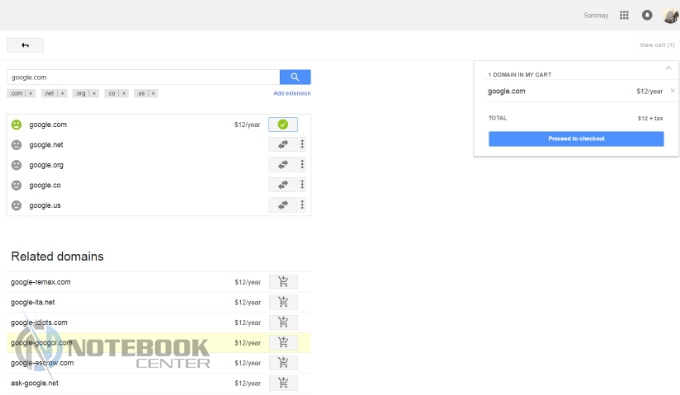This screenshot has height=395, width=680.
Task: Click the Sanmay account name
Action: (x=596, y=16)
